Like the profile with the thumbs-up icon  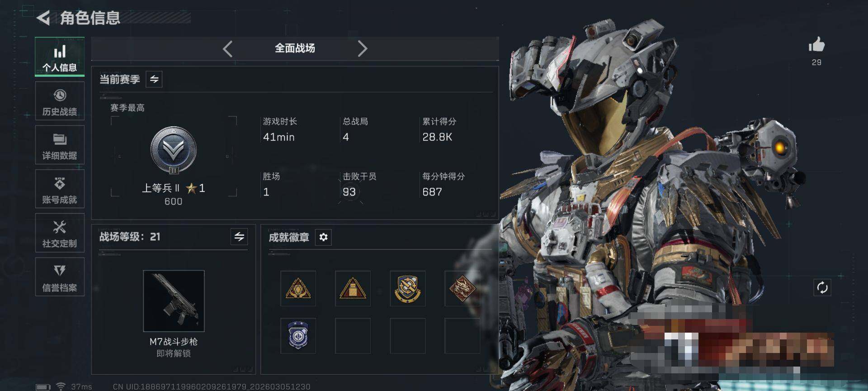coord(816,45)
